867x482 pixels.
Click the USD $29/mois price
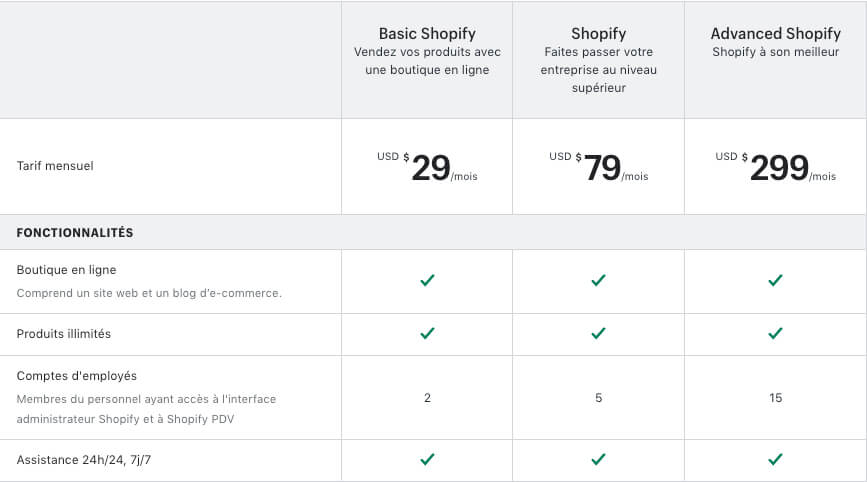coord(427,167)
